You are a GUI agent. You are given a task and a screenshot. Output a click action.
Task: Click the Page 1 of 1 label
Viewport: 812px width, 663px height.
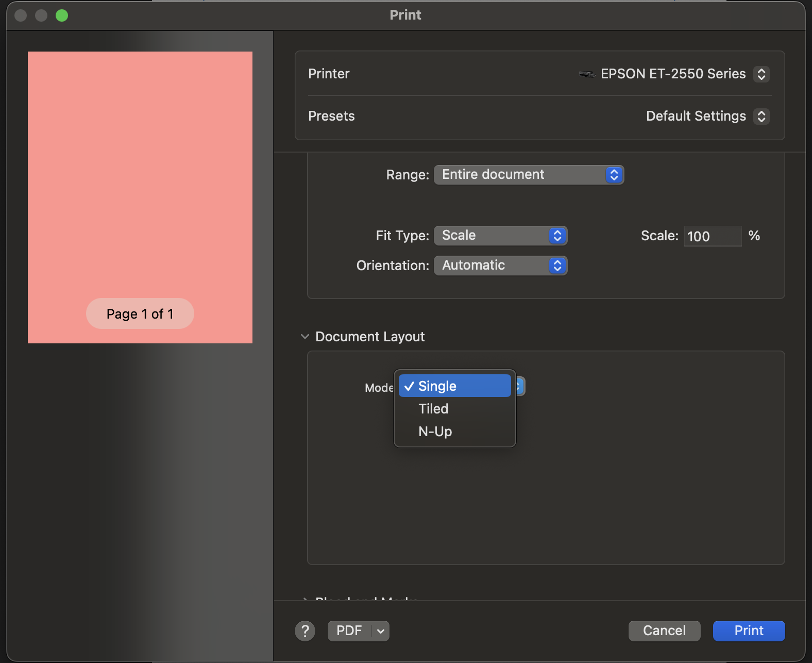click(x=140, y=313)
